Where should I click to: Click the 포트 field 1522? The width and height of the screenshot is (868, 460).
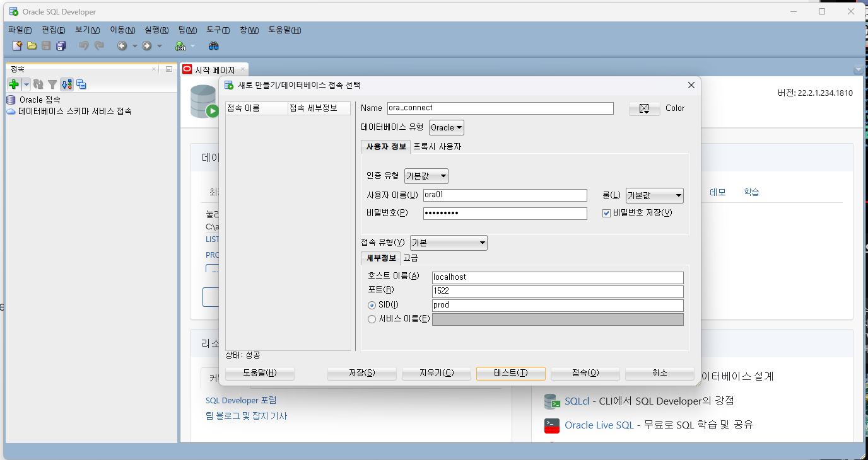(558, 291)
